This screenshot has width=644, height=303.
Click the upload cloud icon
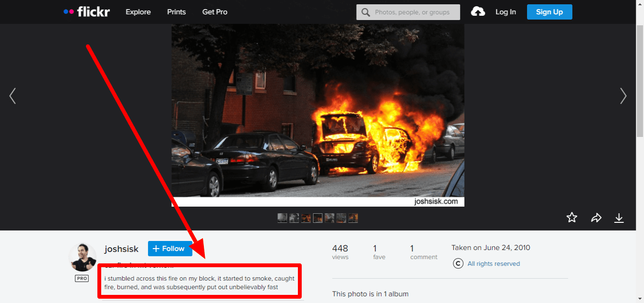point(478,12)
